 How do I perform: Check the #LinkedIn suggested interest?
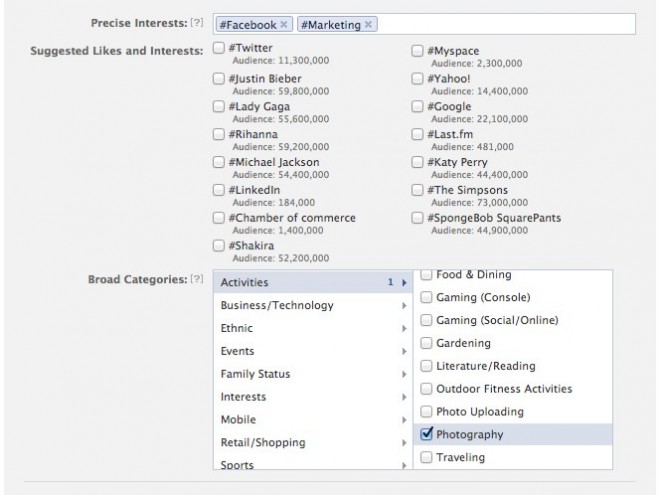[x=218, y=190]
